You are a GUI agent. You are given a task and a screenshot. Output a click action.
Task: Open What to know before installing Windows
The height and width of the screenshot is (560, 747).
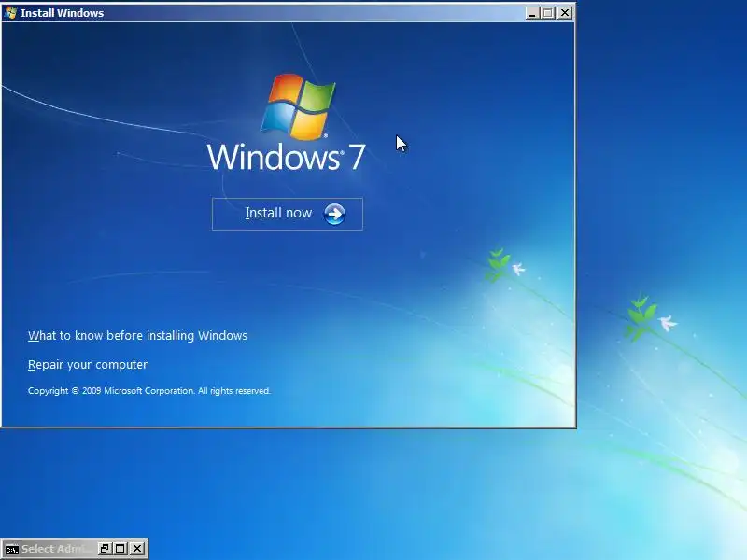point(137,336)
